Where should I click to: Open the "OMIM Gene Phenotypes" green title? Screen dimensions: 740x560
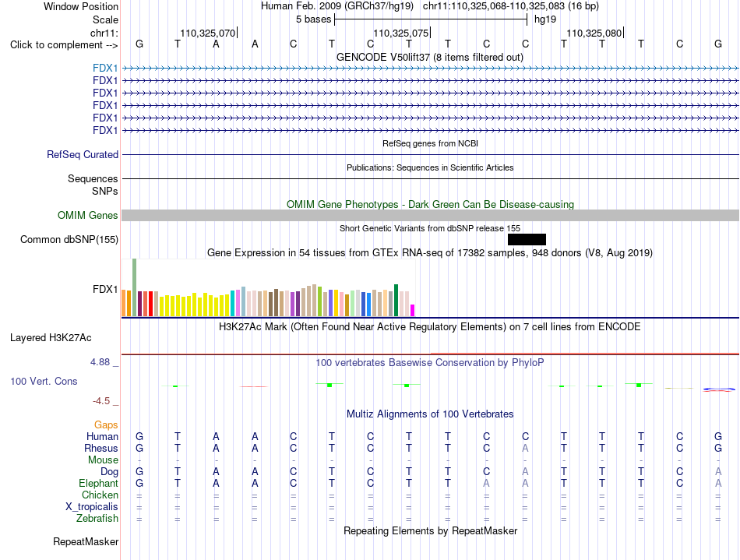click(430, 204)
